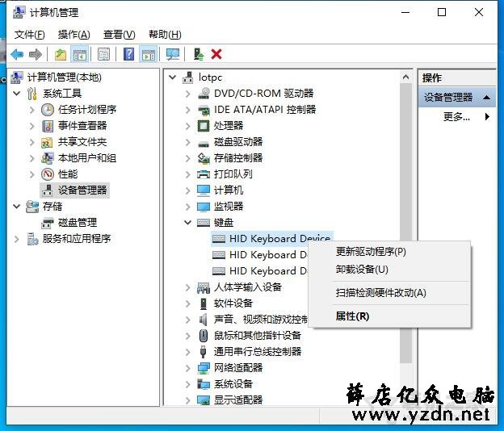
Task: Expand the 存储控制器 category
Action: (188, 158)
